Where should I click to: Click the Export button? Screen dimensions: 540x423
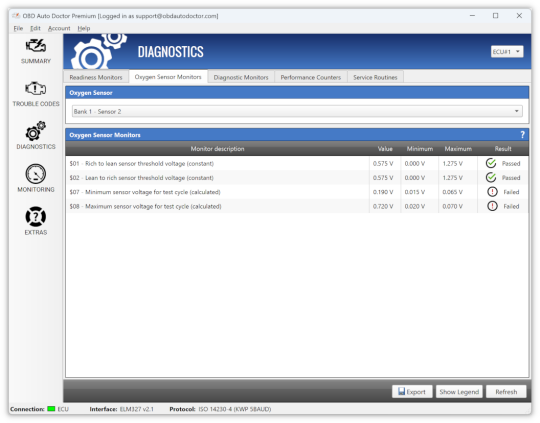click(x=412, y=392)
